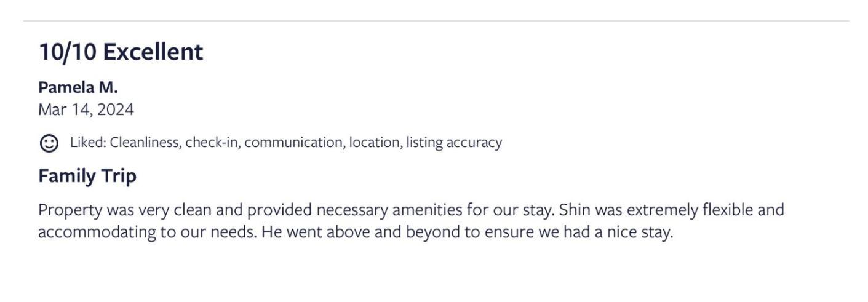This screenshot has height=302, width=868.
Task: Click the horizontal divider above the review
Action: (436, 22)
